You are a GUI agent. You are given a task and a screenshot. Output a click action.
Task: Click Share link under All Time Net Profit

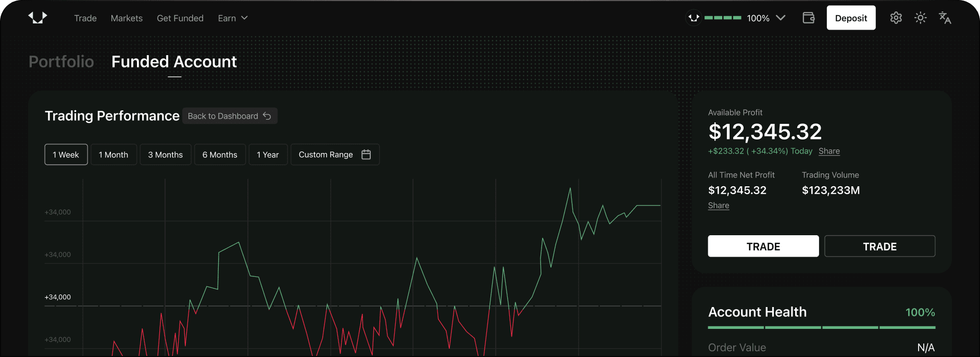coord(719,206)
